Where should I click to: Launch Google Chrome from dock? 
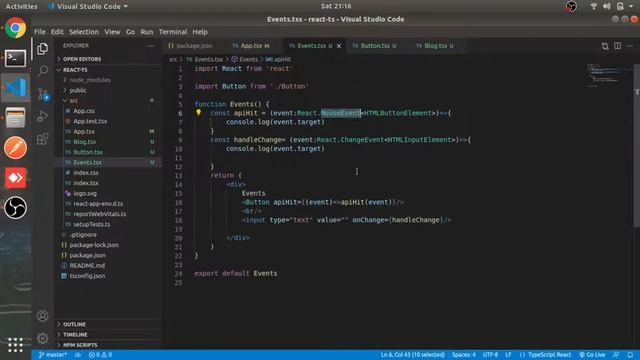coord(16,28)
